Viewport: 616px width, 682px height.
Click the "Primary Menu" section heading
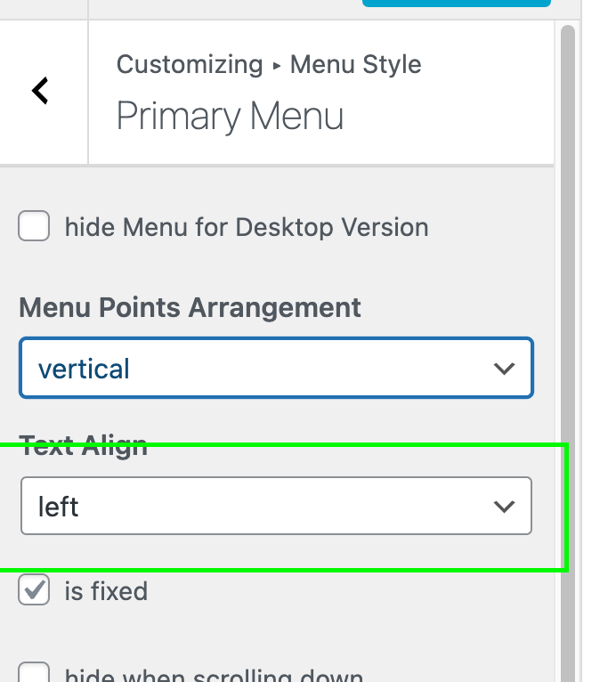click(230, 117)
